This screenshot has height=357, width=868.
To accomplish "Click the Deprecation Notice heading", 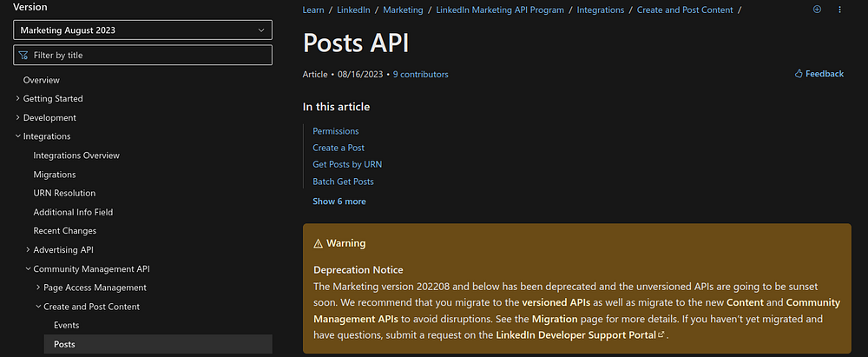I will pyautogui.click(x=358, y=270).
